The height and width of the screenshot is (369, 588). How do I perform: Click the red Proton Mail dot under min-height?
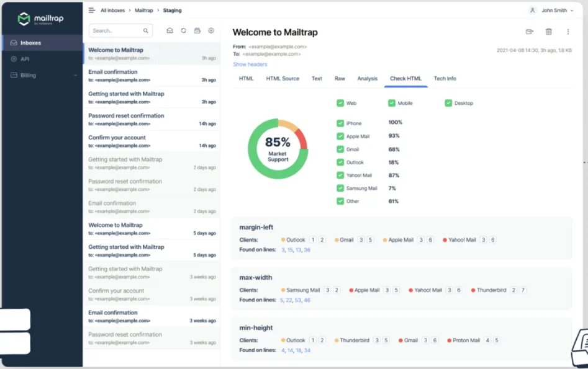449,340
